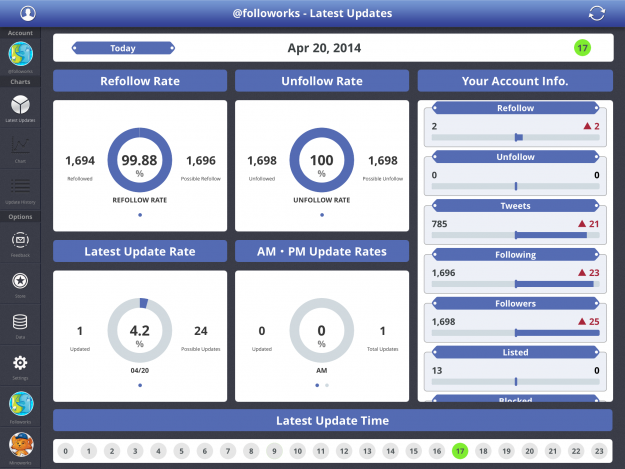The width and height of the screenshot is (625, 469).
Task: Open the Tweets tab in Account Info
Action: tap(515, 205)
